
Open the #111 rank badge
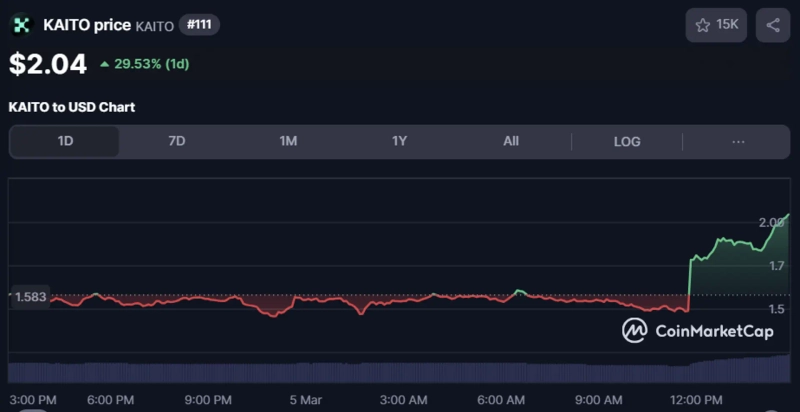pyautogui.click(x=199, y=25)
